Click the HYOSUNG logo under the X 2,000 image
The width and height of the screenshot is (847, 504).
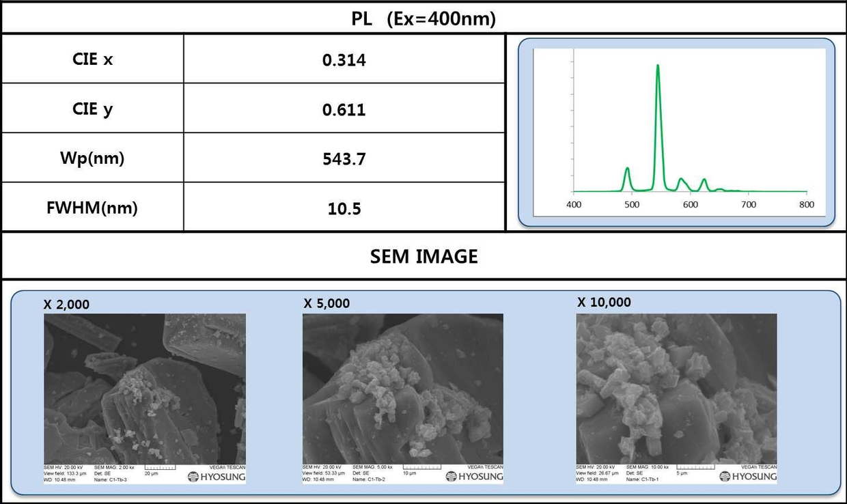(x=216, y=477)
